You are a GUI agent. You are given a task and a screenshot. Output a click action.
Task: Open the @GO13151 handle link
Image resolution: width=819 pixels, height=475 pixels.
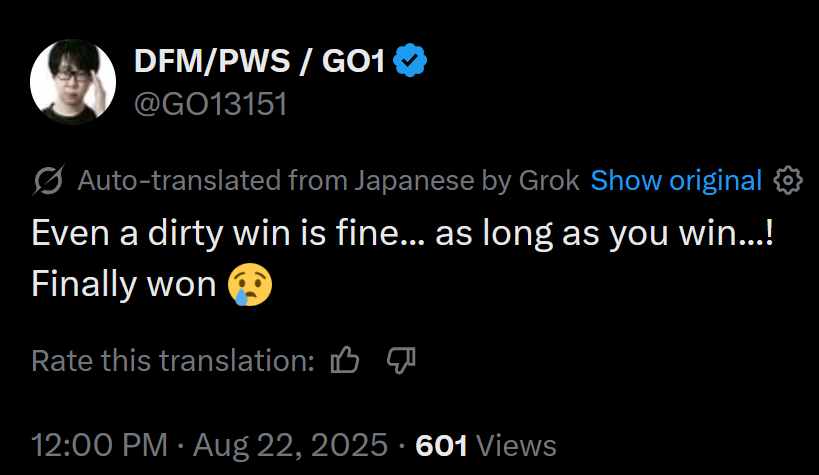coord(210,104)
